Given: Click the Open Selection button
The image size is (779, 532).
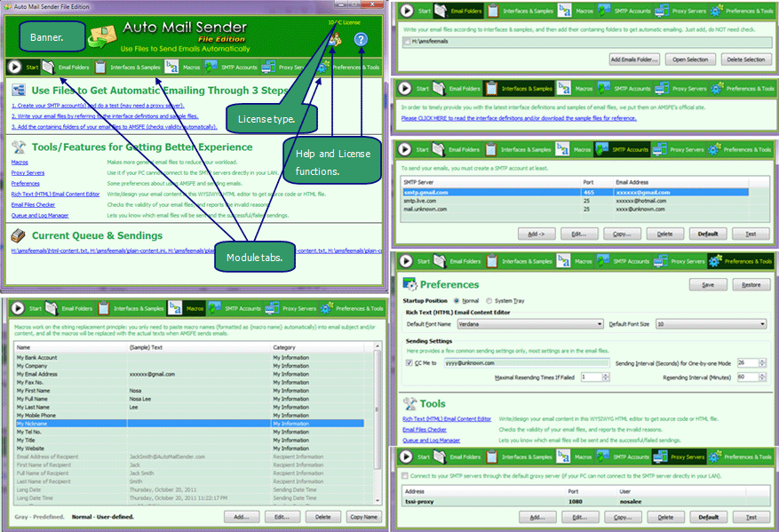Looking at the screenshot, I should coord(690,60).
